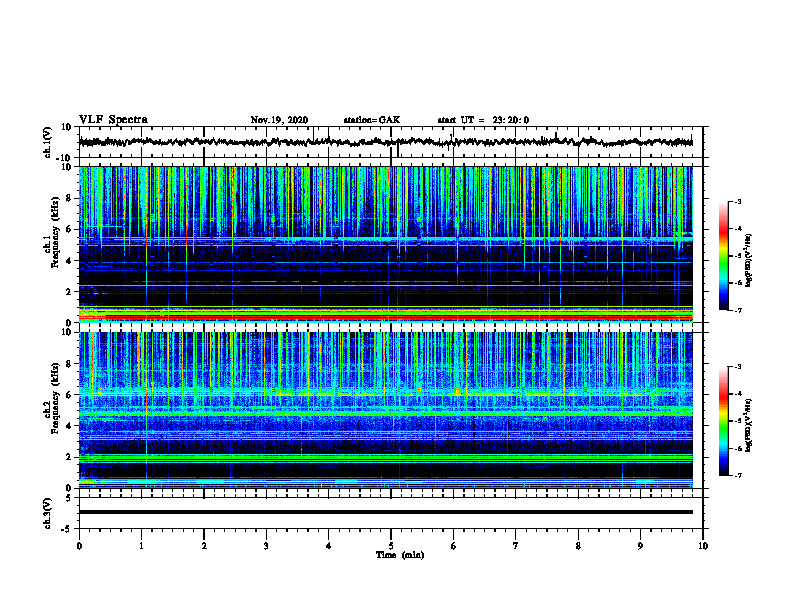The width and height of the screenshot is (792, 612).
Task: Click time-axis tick label "2"
Action: click(204, 546)
